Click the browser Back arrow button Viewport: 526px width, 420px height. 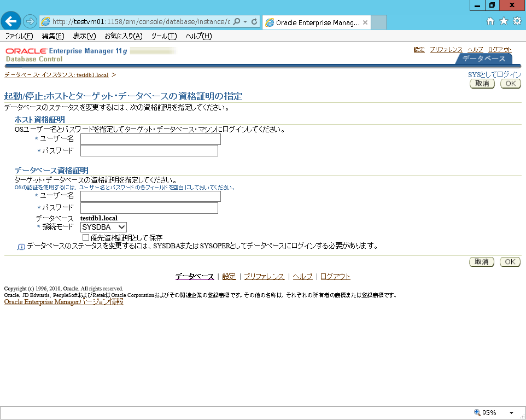(x=11, y=21)
